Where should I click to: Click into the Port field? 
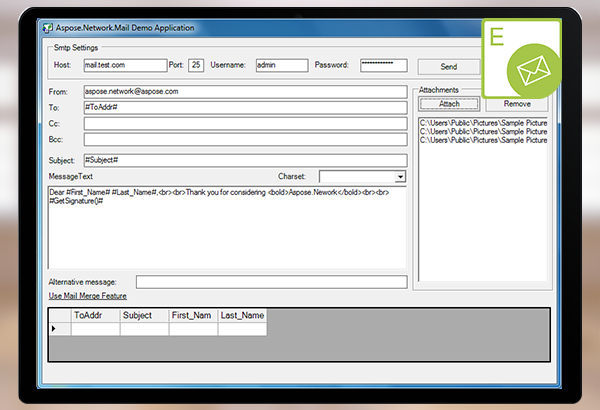click(x=196, y=65)
